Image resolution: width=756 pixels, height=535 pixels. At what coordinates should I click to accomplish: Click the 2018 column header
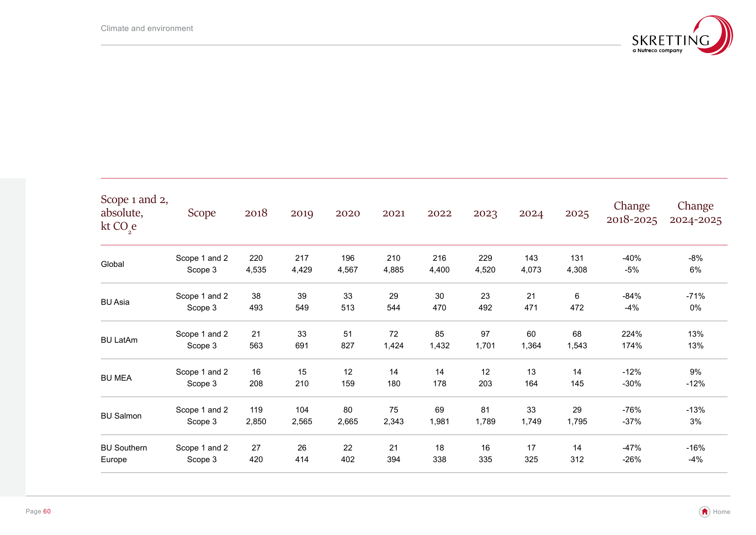click(256, 213)
